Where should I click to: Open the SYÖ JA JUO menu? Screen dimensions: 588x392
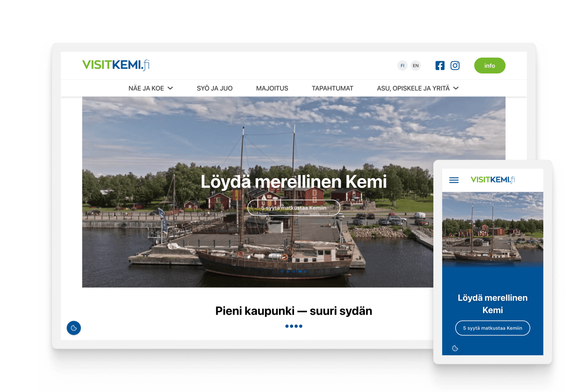click(215, 88)
